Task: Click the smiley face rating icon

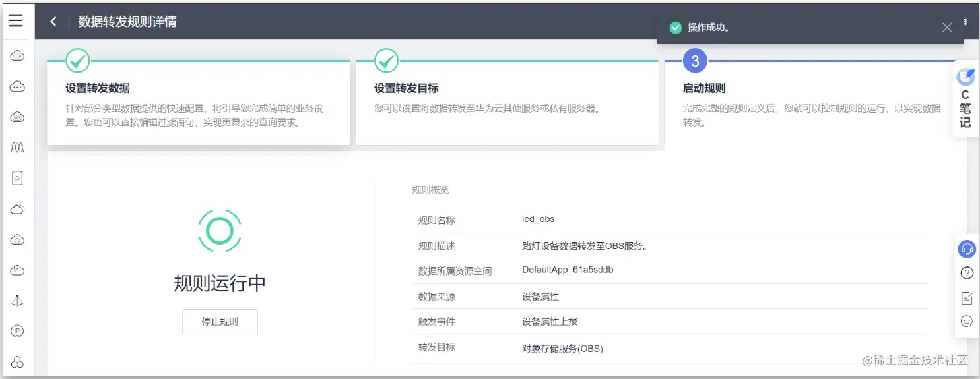Action: tap(967, 322)
